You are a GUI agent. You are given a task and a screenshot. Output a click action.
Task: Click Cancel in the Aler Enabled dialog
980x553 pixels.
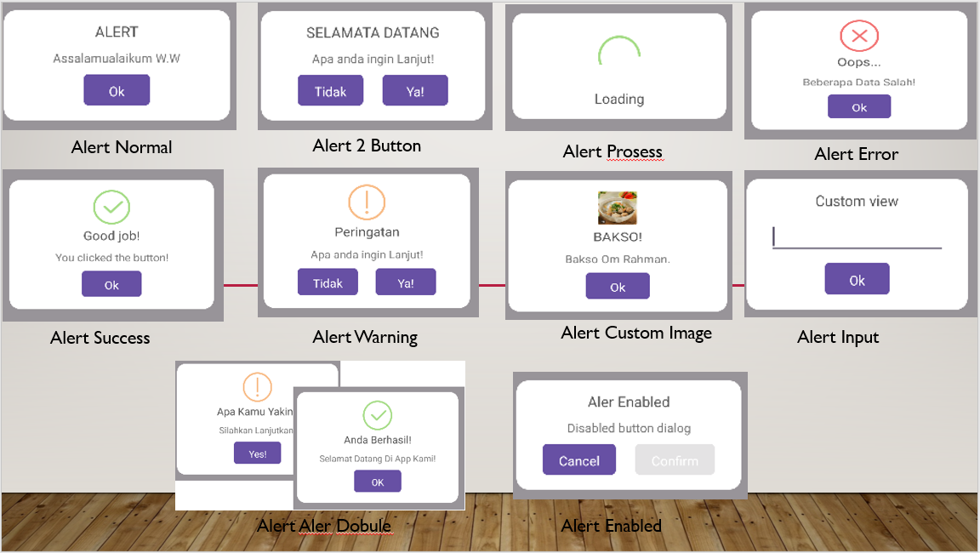tap(579, 460)
